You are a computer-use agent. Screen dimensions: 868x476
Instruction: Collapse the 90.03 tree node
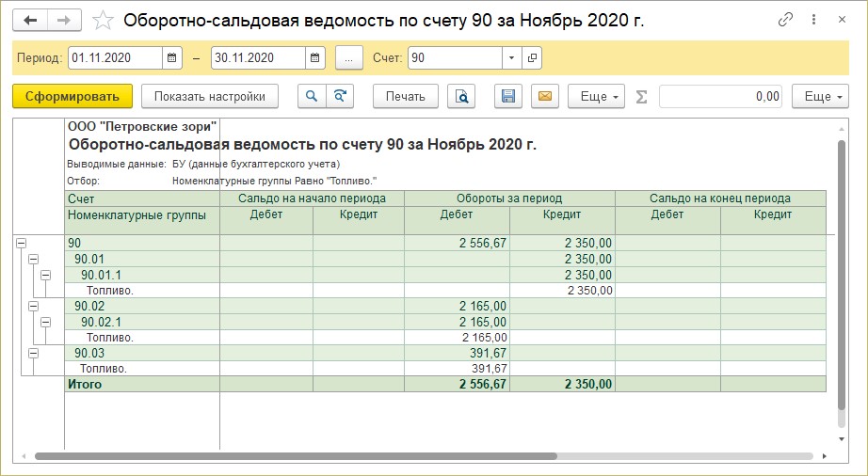point(33,353)
